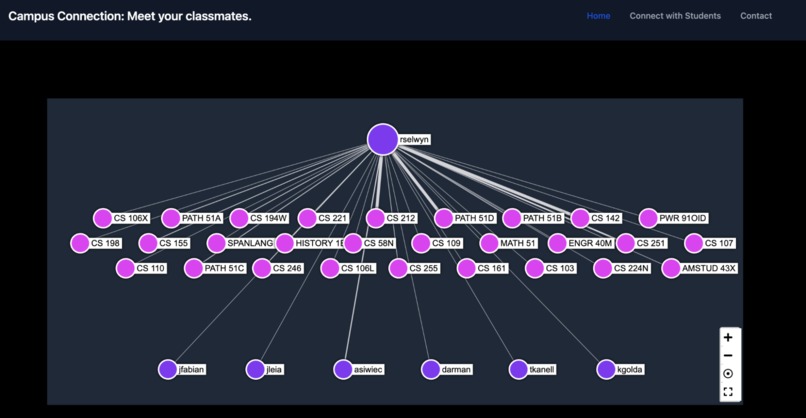
Task: Click the site title Campus Connection
Action: click(130, 16)
